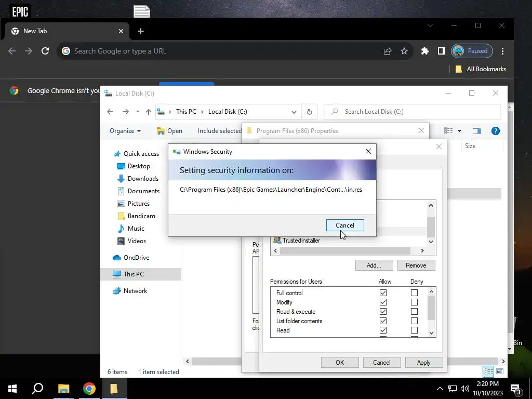Open Windows taskbar search
The image size is (532, 399).
37,389
